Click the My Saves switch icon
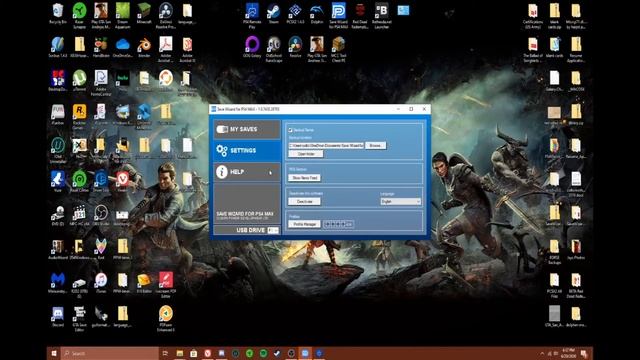The width and height of the screenshot is (640, 360). (222, 129)
